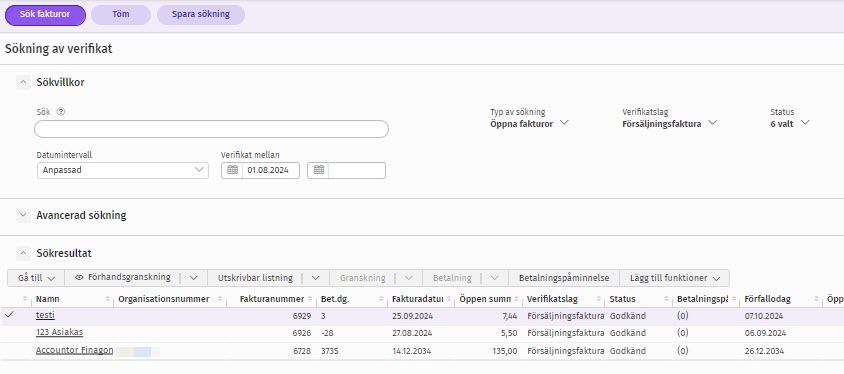Open the Gå till menu
Viewport: 844px width, 374px height.
36,278
